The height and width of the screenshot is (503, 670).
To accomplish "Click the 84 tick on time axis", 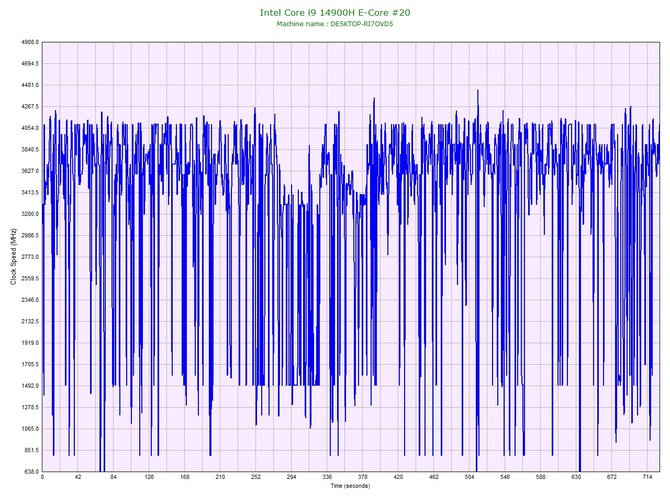I will pos(114,477).
